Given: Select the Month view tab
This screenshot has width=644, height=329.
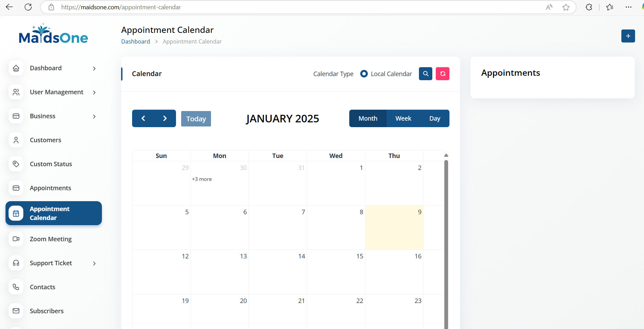Looking at the screenshot, I should coord(368,119).
